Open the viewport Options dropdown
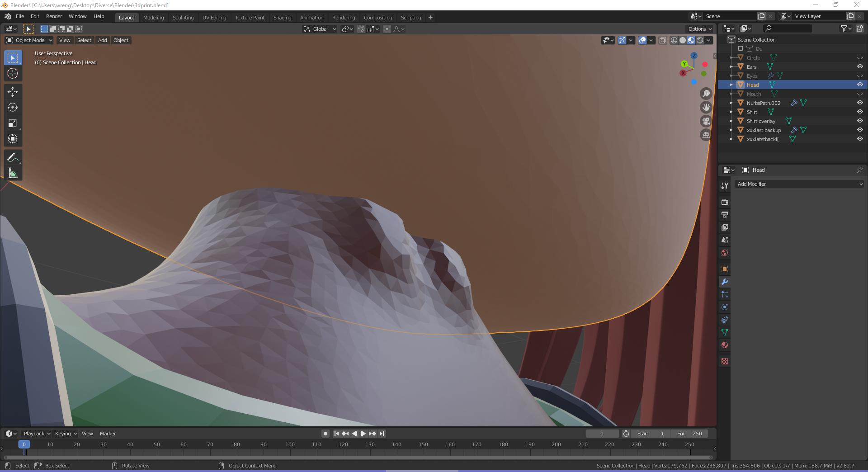The height and width of the screenshot is (472, 868). click(x=700, y=29)
